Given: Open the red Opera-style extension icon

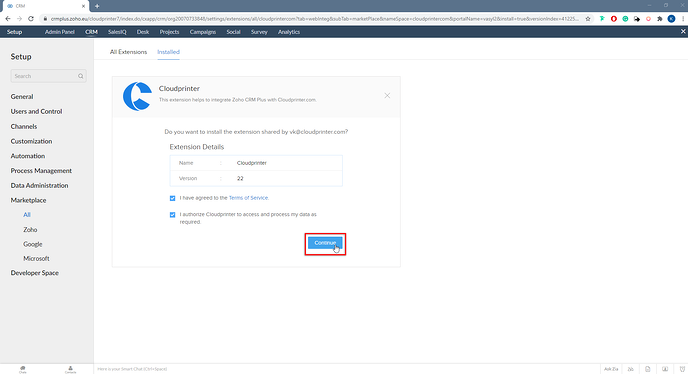Looking at the screenshot, I should [613, 19].
